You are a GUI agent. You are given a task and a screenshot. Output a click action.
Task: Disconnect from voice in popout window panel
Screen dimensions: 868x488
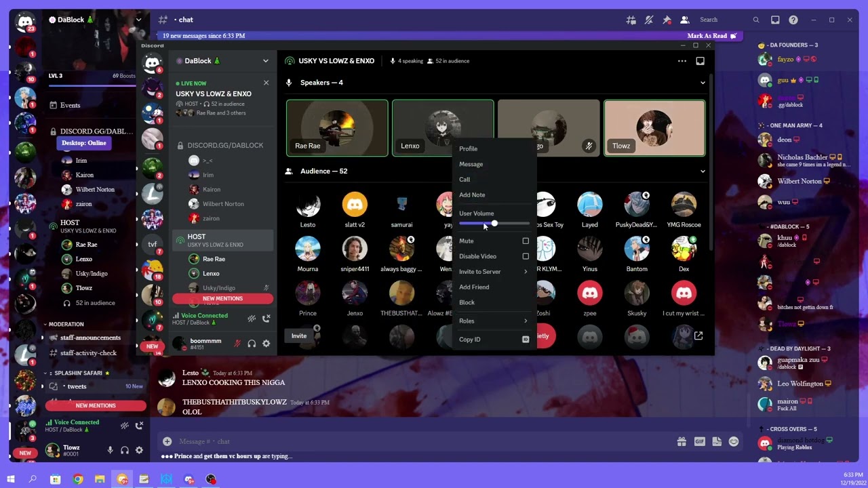click(267, 319)
